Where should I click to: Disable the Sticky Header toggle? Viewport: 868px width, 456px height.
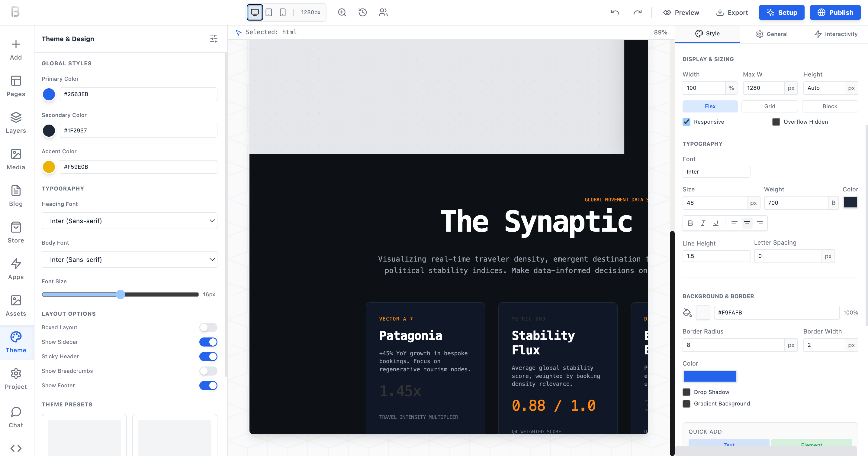point(208,356)
